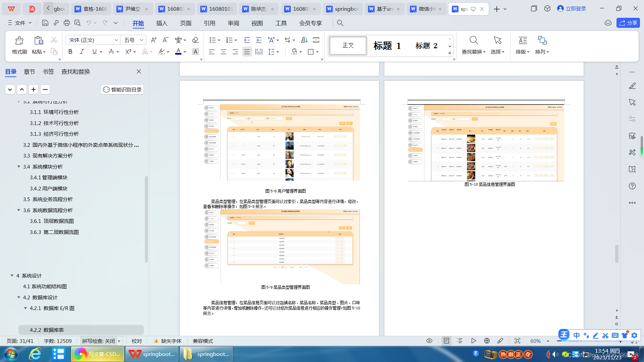This screenshot has height=362, width=644.
Task: Collapse 4 系统设计 tree node
Action: [x=12, y=276]
